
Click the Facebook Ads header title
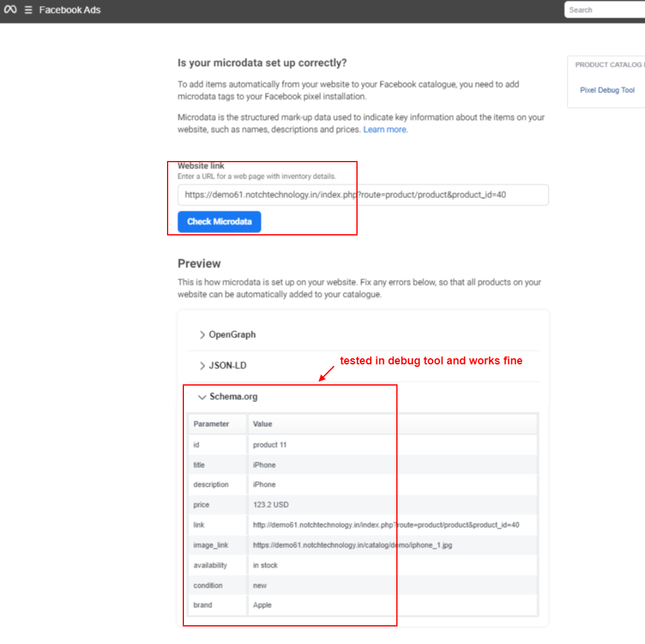pyautogui.click(x=70, y=10)
